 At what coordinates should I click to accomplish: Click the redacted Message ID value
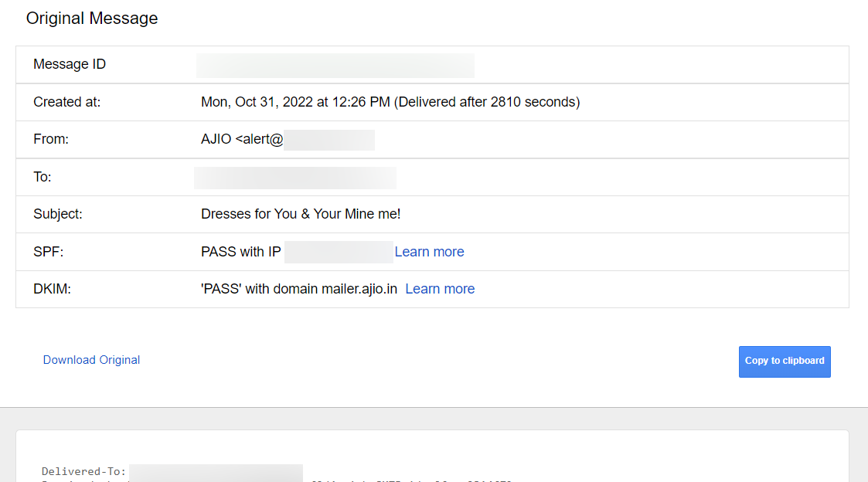335,66
